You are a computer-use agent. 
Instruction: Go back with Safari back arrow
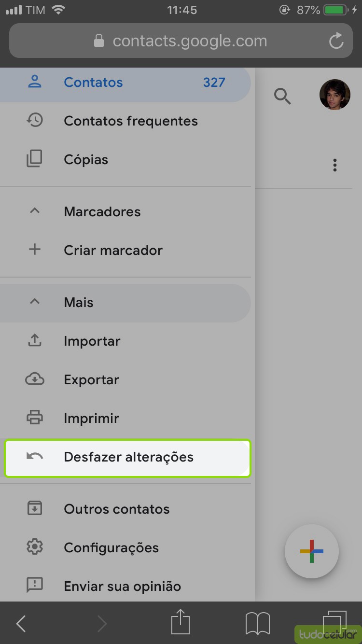coord(21,624)
